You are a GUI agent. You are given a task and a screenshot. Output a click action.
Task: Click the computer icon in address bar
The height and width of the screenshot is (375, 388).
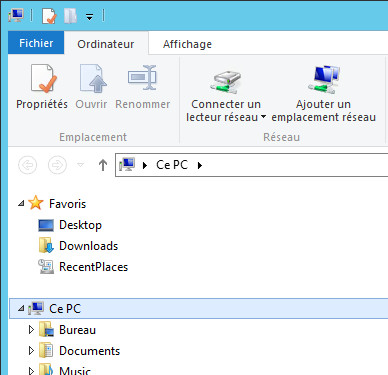127,164
